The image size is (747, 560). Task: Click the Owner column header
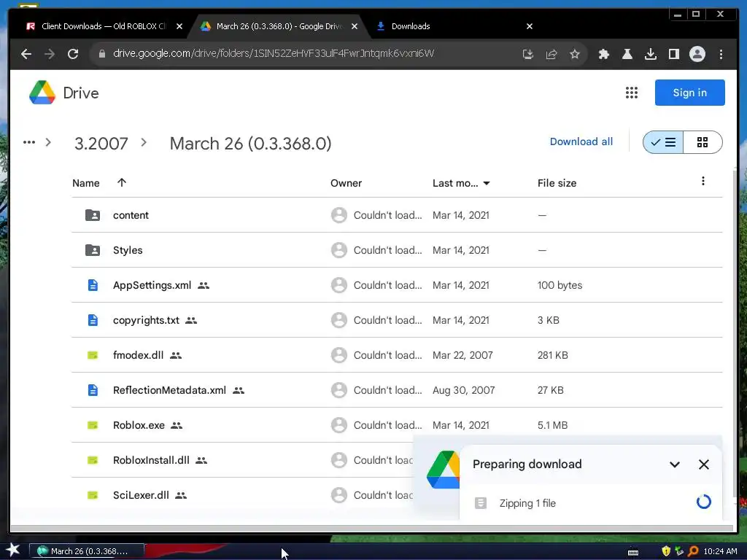click(x=346, y=183)
